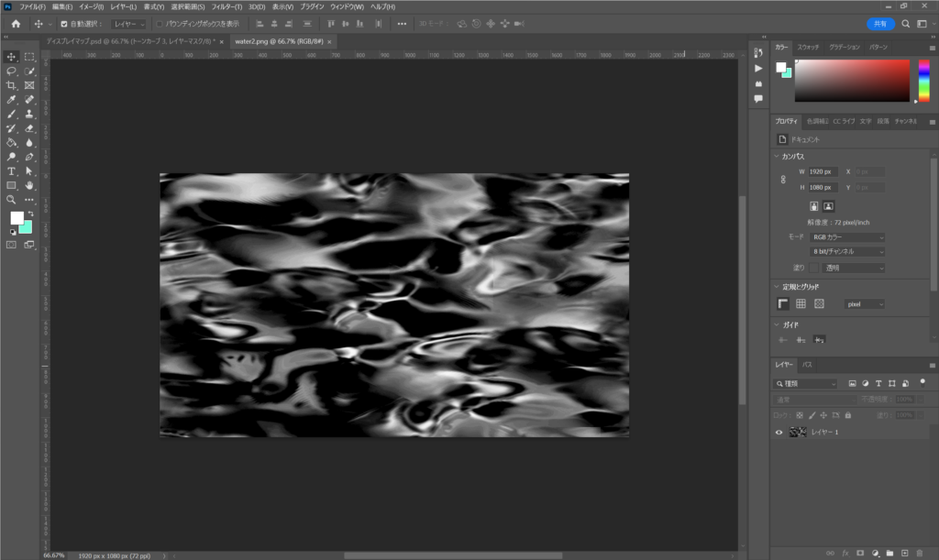Select the Rectangular Marquee tool
Image resolution: width=939 pixels, height=560 pixels.
tap(29, 57)
